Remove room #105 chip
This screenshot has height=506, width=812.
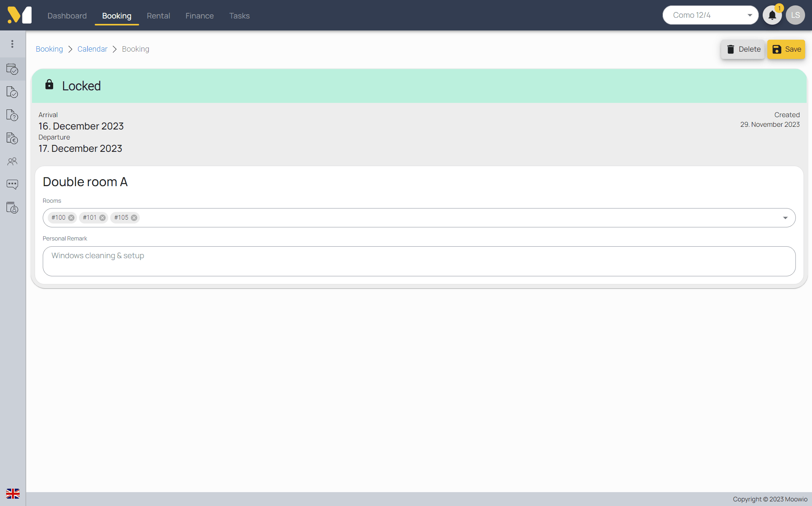[134, 218]
